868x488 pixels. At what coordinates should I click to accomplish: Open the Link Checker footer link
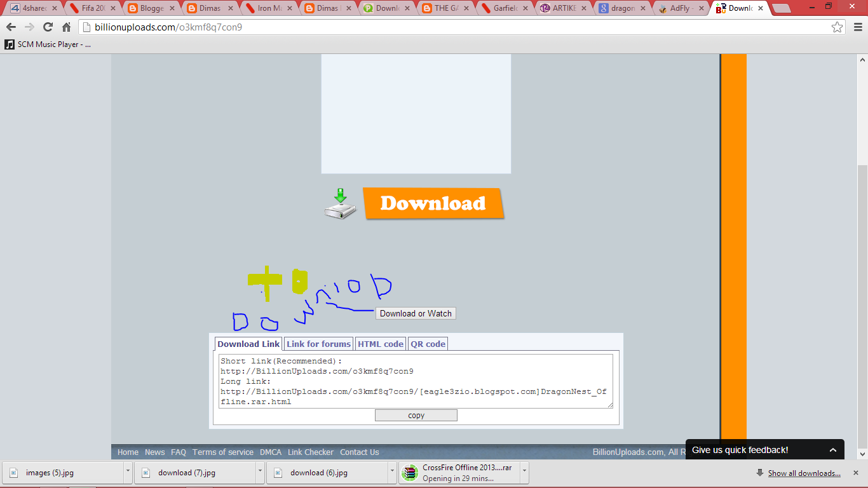[x=311, y=452]
